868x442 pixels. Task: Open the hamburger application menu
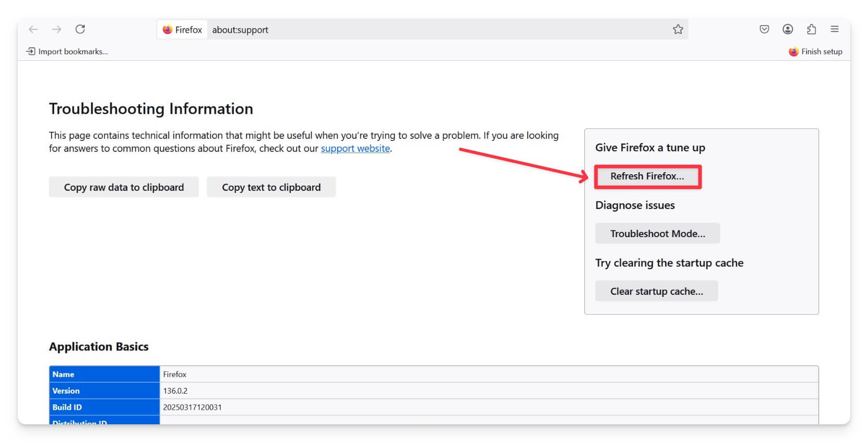pyautogui.click(x=835, y=29)
